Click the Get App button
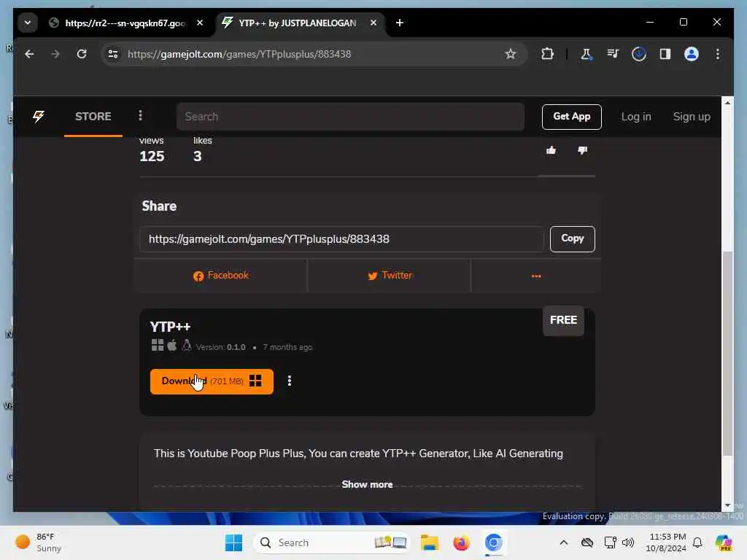 pos(571,117)
